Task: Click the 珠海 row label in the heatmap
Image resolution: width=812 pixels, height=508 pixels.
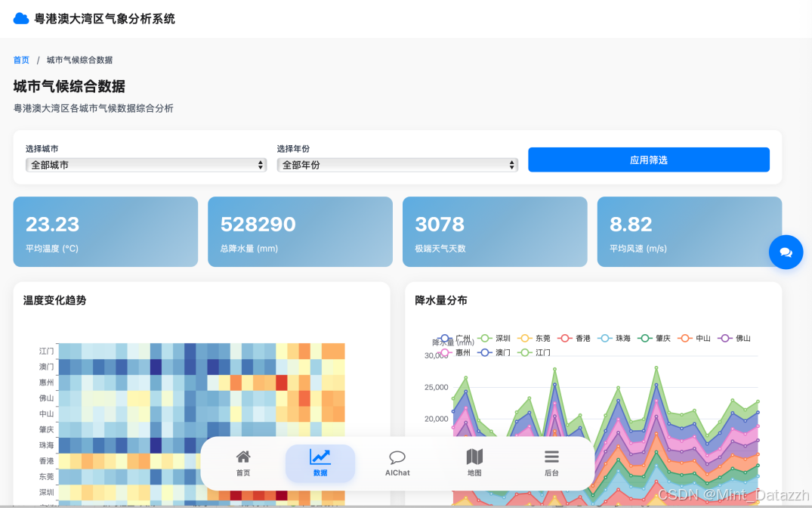Action: pyautogui.click(x=46, y=445)
